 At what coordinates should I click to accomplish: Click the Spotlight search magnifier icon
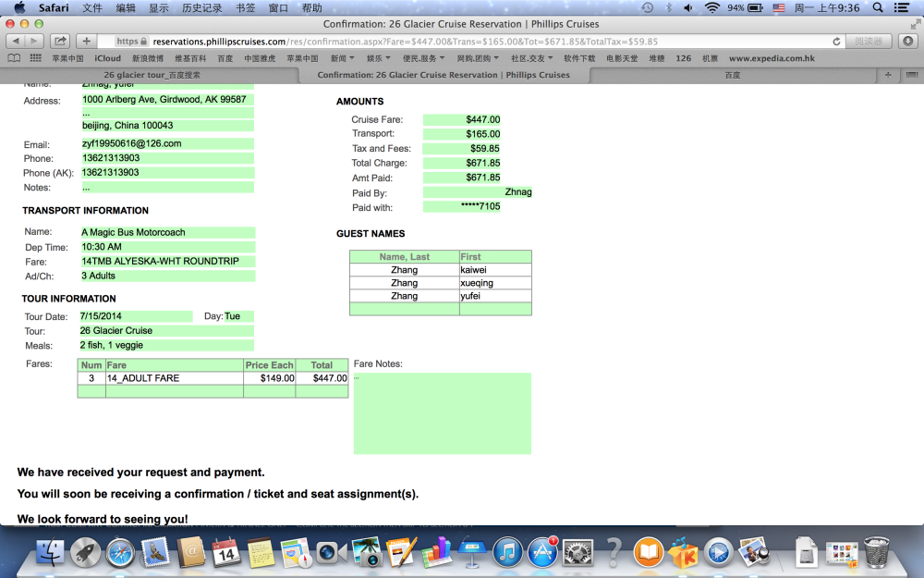click(x=879, y=7)
